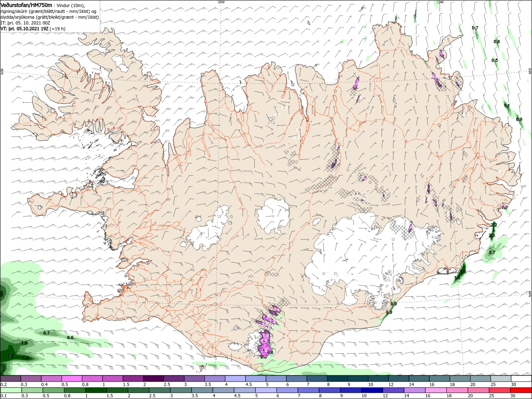The width and height of the screenshot is (532, 399).
Task: Click the 2.2 precipitation value on the southeast coast
Action: point(494,225)
